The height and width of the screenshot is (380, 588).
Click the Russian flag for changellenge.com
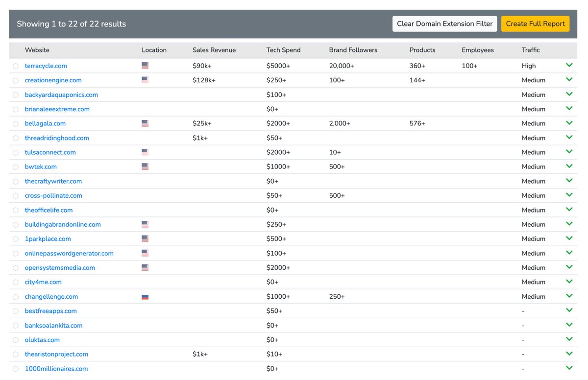[145, 297]
